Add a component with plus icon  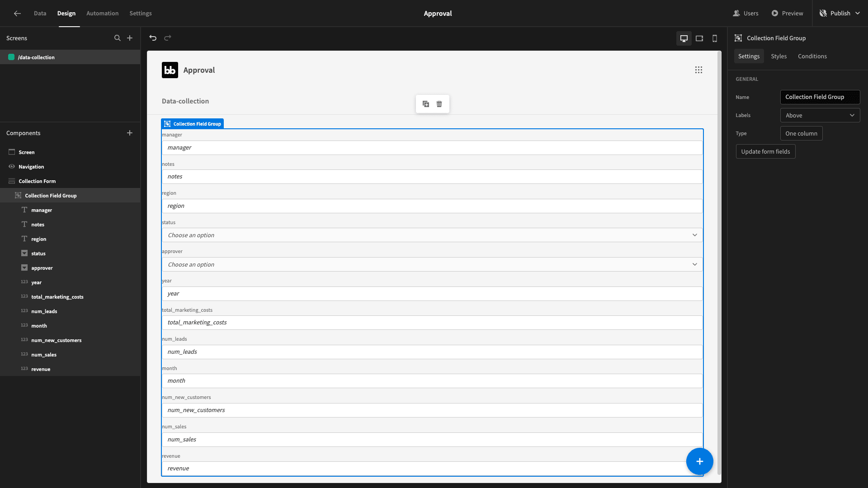click(x=130, y=133)
